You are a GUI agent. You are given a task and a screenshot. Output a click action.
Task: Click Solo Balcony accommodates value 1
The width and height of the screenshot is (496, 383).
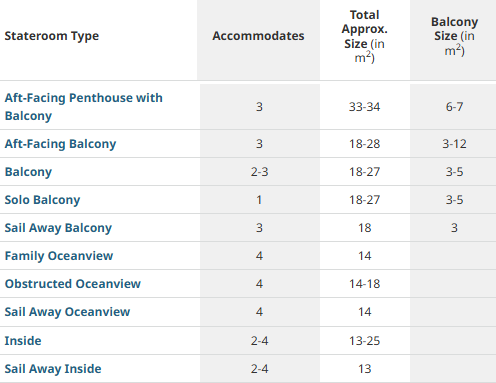click(259, 200)
